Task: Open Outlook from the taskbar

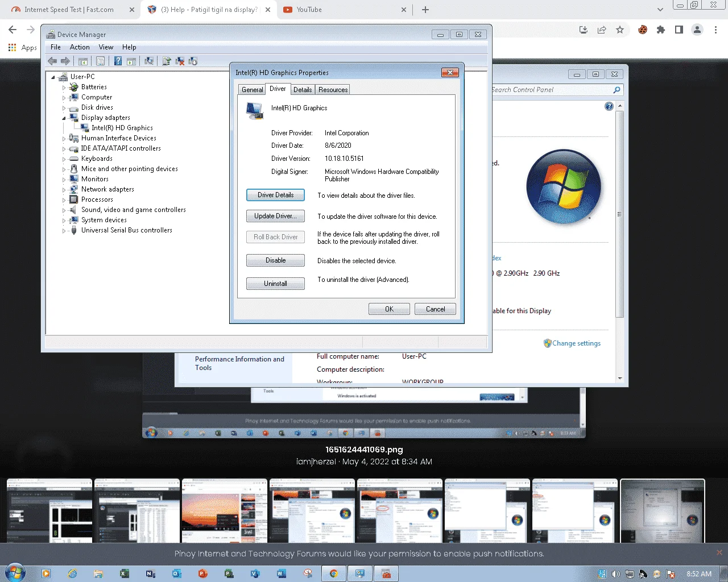Action: tap(177, 573)
